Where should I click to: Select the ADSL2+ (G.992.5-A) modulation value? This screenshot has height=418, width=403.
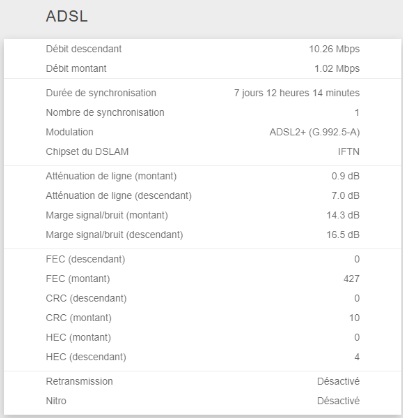pos(315,132)
